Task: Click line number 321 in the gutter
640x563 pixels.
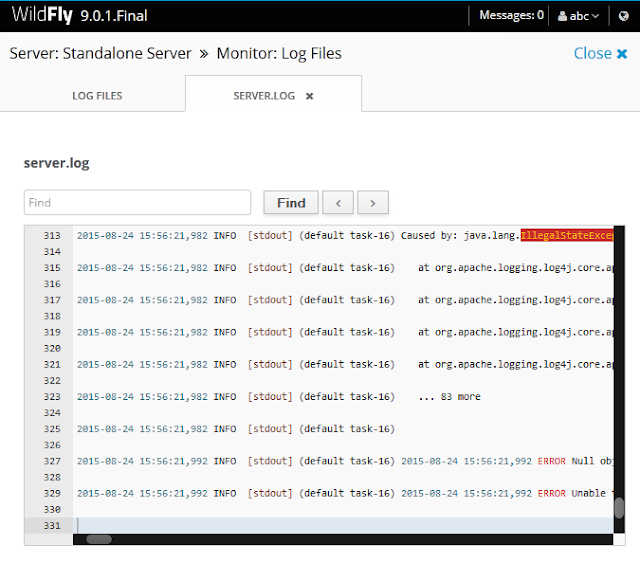Action: (52, 365)
